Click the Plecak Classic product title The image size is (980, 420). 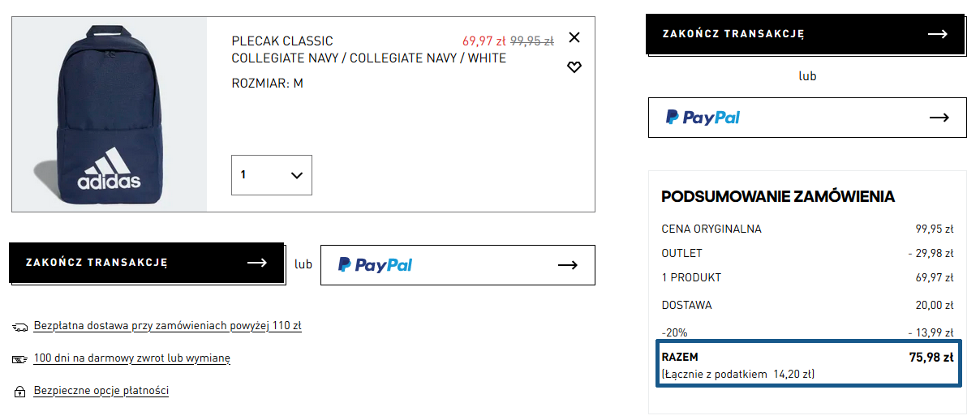tap(282, 41)
